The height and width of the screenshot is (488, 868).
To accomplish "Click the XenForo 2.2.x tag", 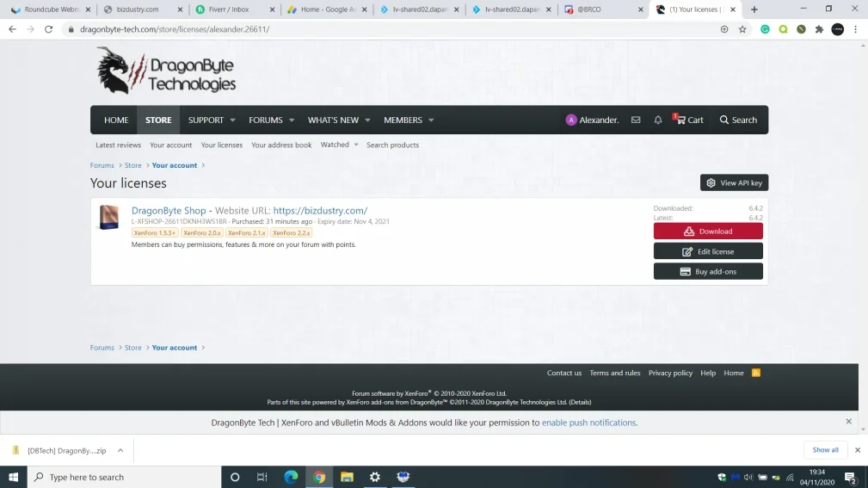I will tap(291, 232).
